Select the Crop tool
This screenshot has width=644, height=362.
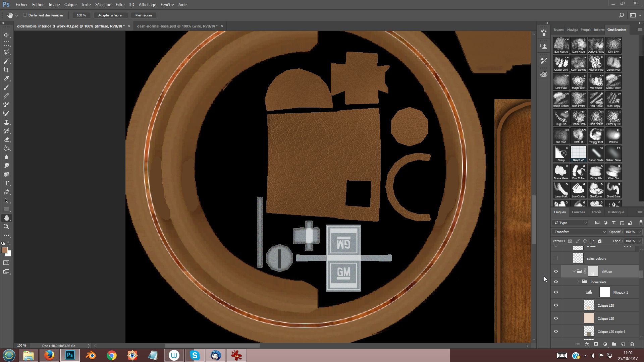click(6, 70)
